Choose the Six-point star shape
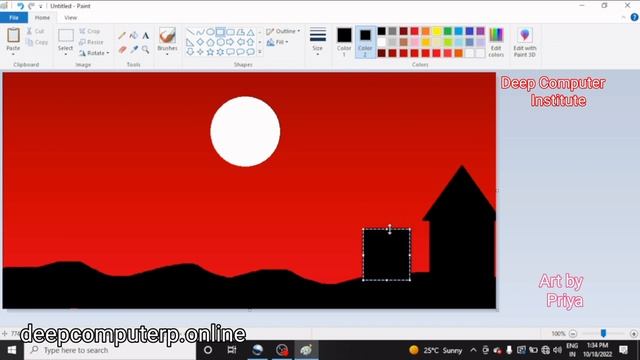This screenshot has height=360, width=640. (x=220, y=52)
